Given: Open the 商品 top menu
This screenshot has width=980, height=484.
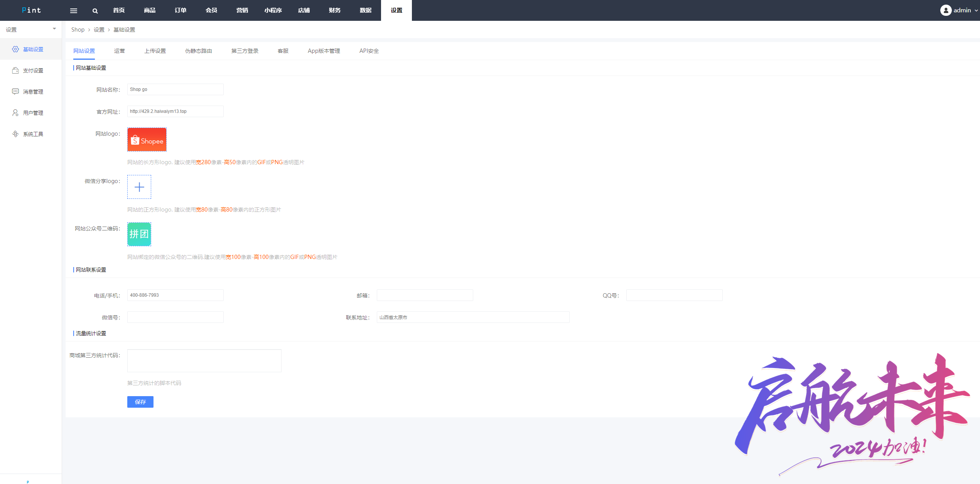Looking at the screenshot, I should (x=150, y=10).
